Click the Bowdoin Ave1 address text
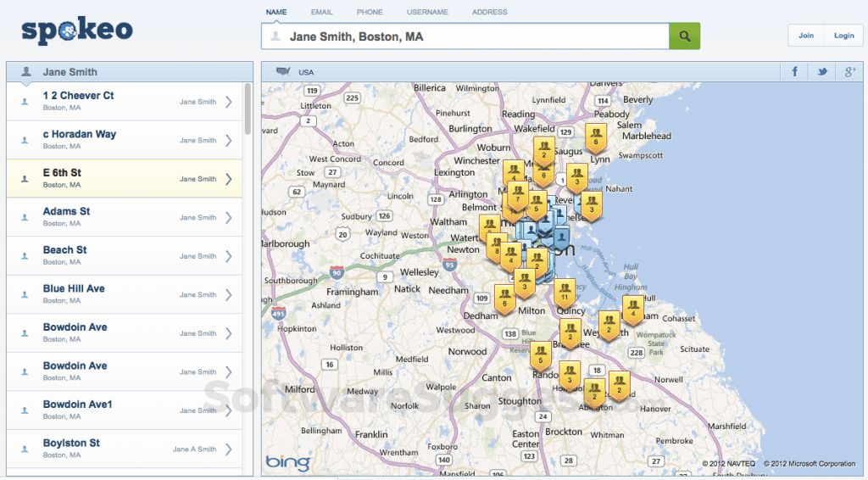The width and height of the screenshot is (868, 480). tap(77, 405)
